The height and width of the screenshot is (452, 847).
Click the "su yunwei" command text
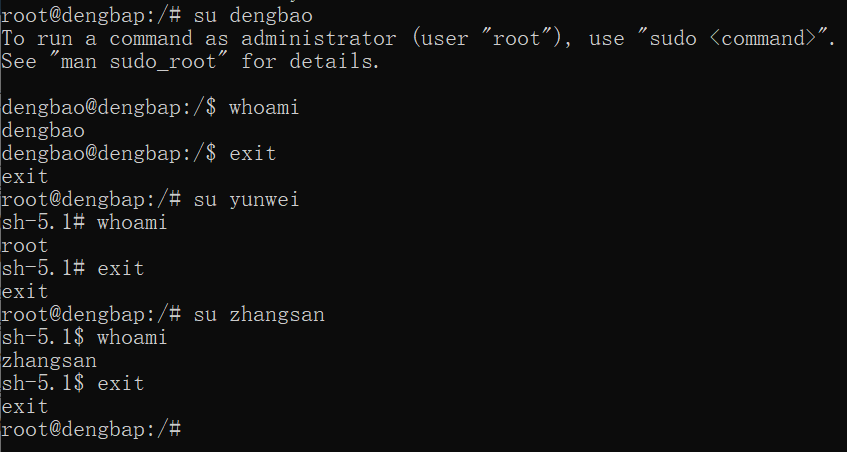(246, 199)
